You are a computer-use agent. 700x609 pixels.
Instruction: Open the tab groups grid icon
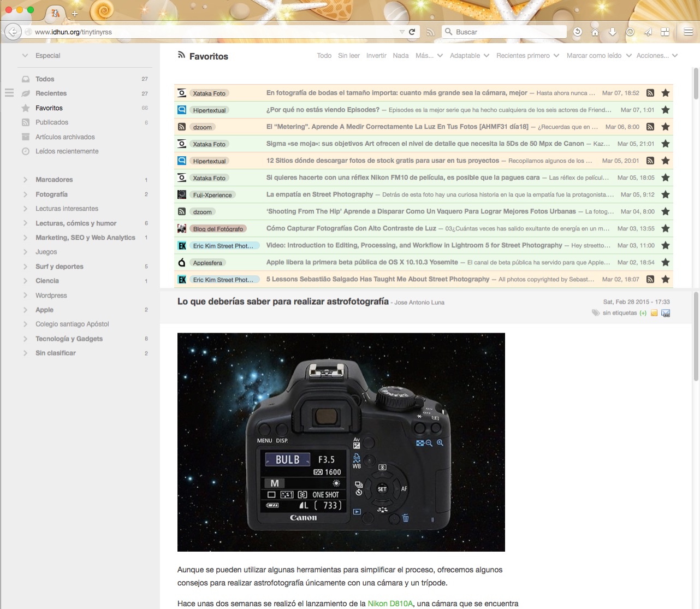[665, 32]
